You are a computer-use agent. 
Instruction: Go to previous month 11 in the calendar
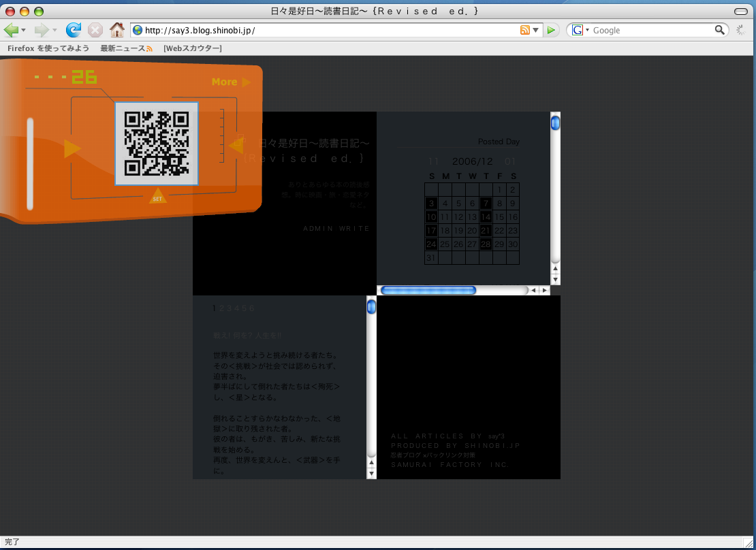pos(433,161)
